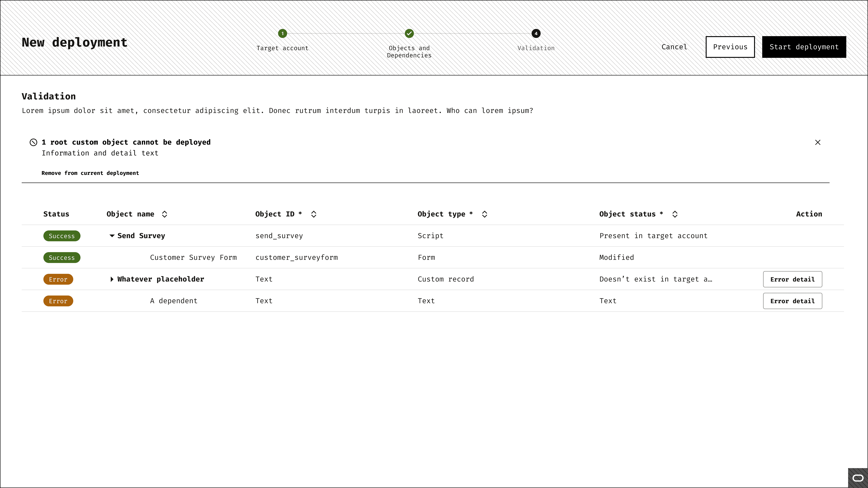868x488 pixels.
Task: Sort the table by Object name
Action: click(x=164, y=214)
